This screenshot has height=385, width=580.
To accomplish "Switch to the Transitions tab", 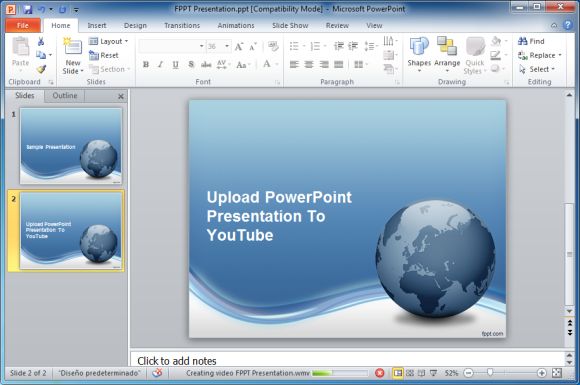I will pyautogui.click(x=182, y=26).
